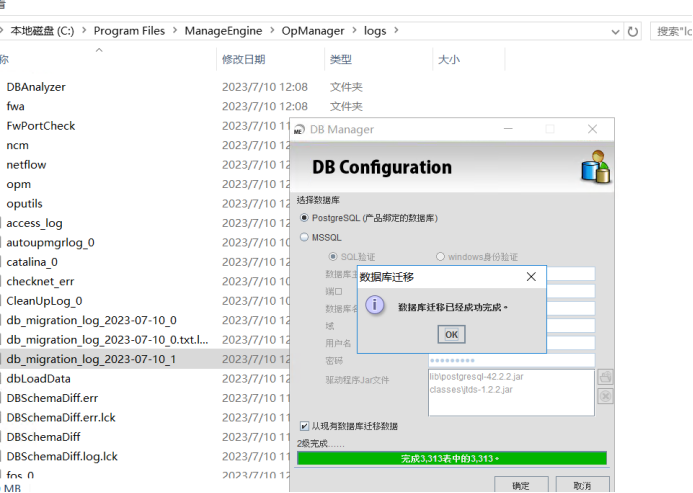This screenshot has height=493, width=693.
Task: Select db_migration_log_2023-07-10_0 file
Action: [91, 321]
